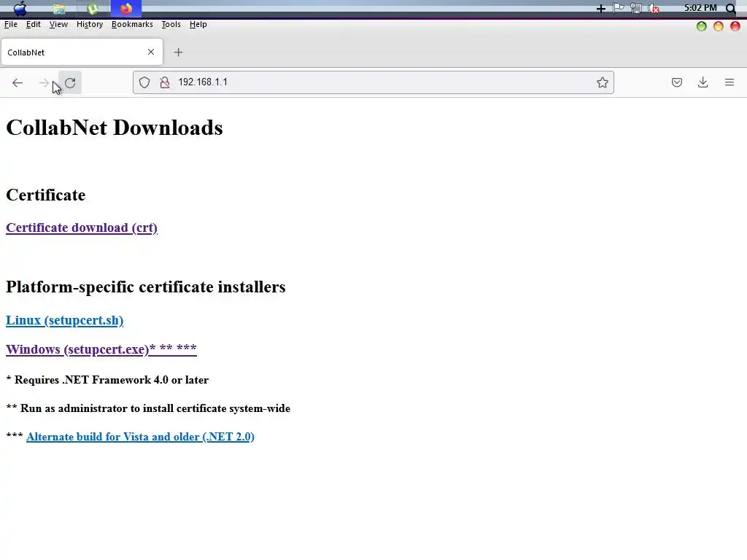Viewport: 747px width, 560px height.
Task: Click the Run as administrator note
Action: pyautogui.click(x=148, y=408)
